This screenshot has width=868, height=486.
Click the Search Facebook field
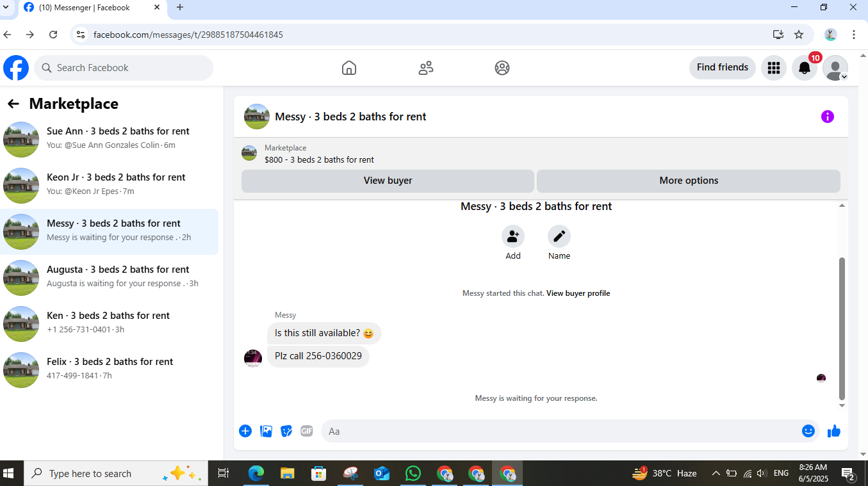tap(124, 68)
